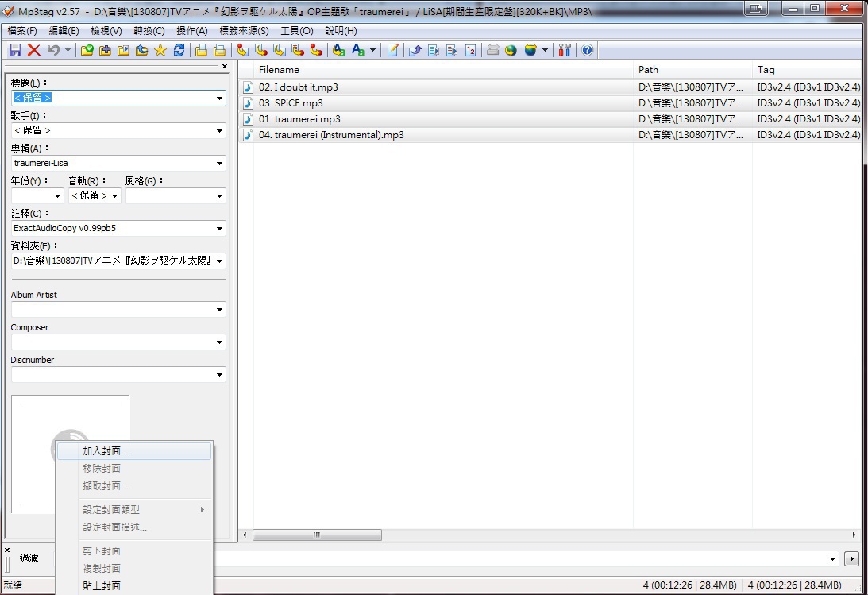Click the Filename - Tag converter icon
This screenshot has width=868, height=595.
click(x=261, y=50)
